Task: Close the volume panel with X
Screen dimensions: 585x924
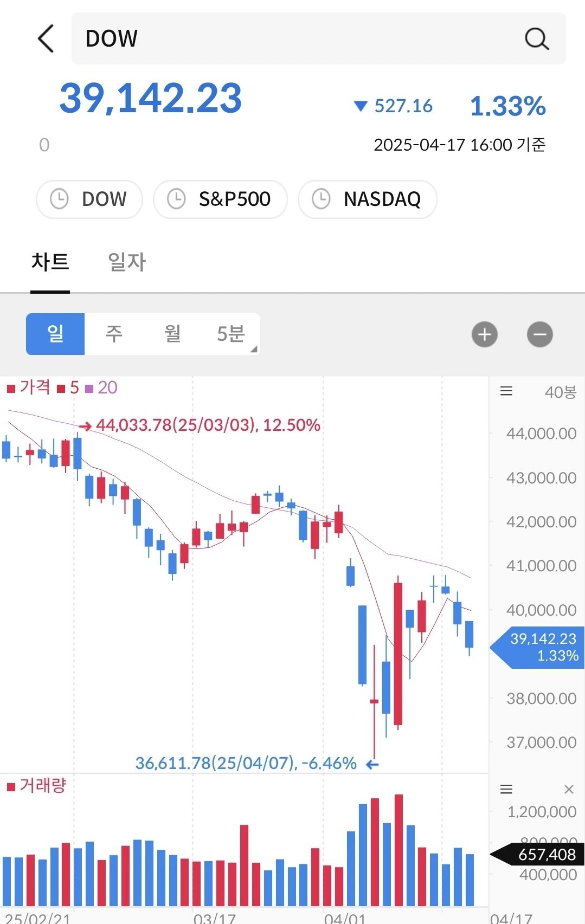Action: coord(569,789)
